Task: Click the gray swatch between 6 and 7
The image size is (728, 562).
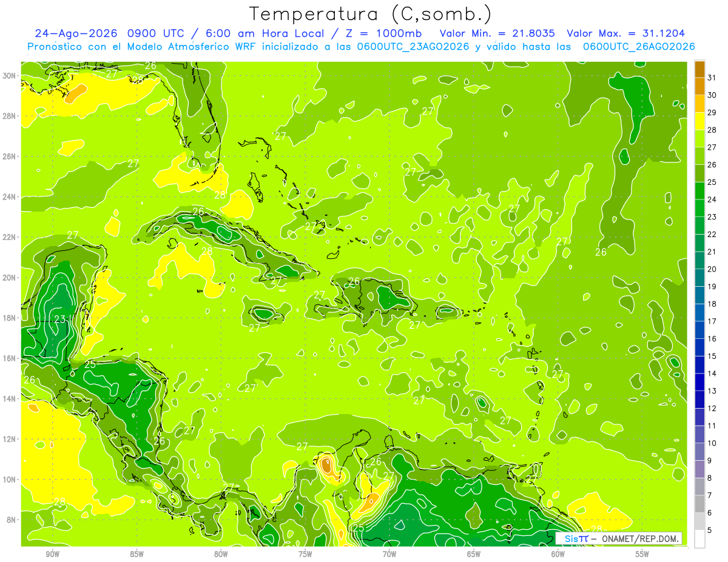Action: pos(699,504)
